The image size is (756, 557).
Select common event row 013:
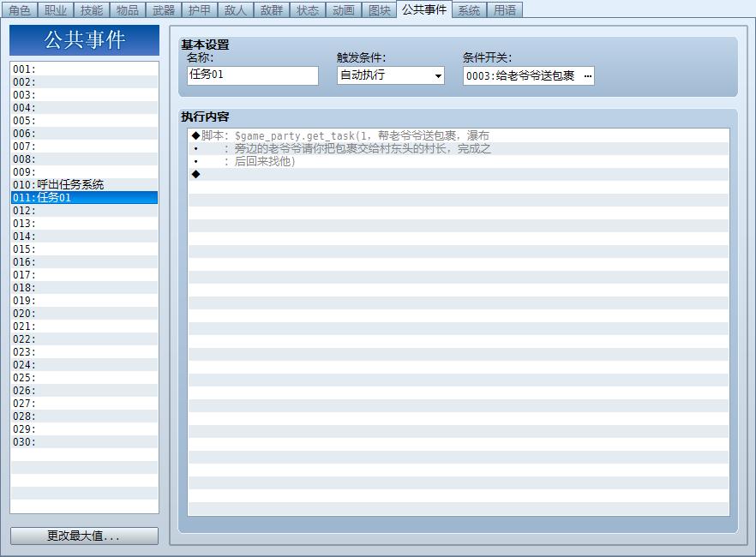click(84, 223)
